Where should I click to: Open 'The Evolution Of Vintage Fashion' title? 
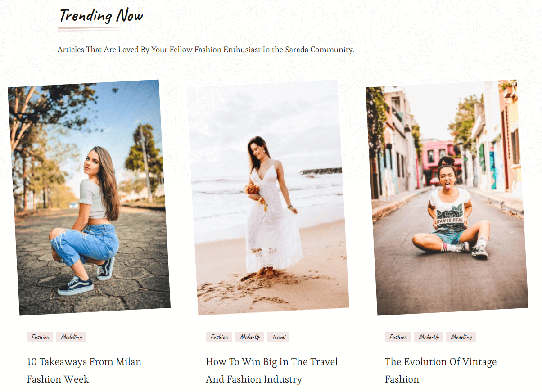pos(441,370)
